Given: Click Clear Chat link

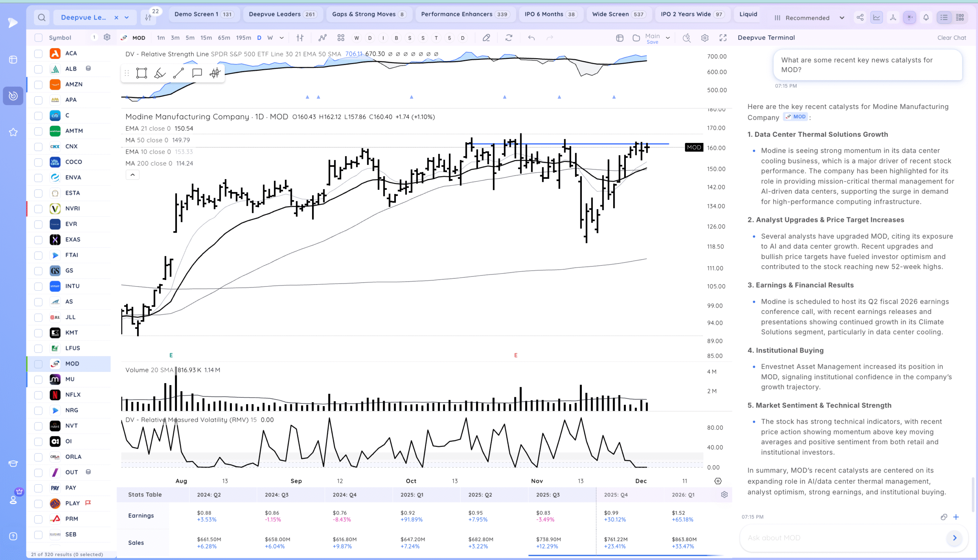Looking at the screenshot, I should tap(952, 38).
